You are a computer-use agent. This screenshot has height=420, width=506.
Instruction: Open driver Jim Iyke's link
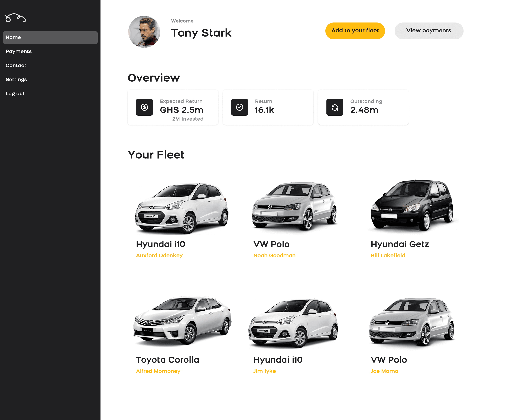pyautogui.click(x=264, y=371)
